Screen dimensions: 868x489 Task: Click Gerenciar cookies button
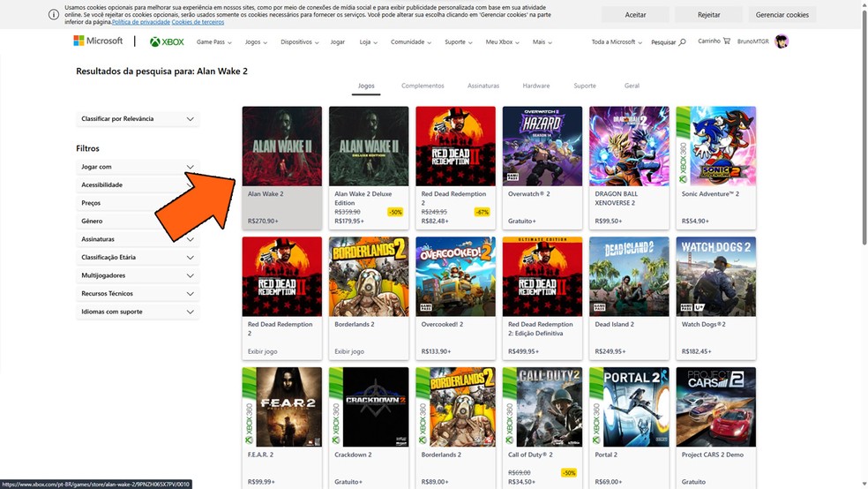[x=782, y=15]
